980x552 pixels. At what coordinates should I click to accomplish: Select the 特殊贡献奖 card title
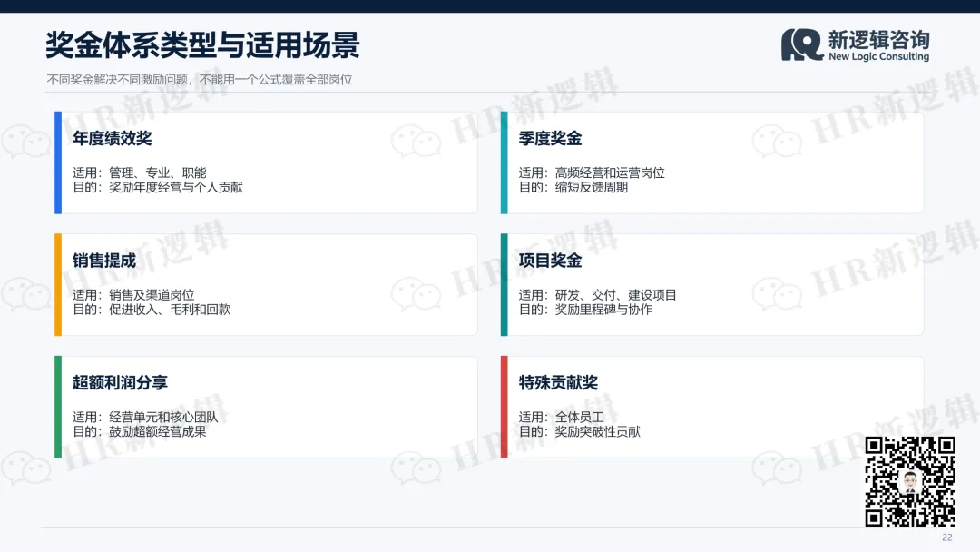coord(558,382)
